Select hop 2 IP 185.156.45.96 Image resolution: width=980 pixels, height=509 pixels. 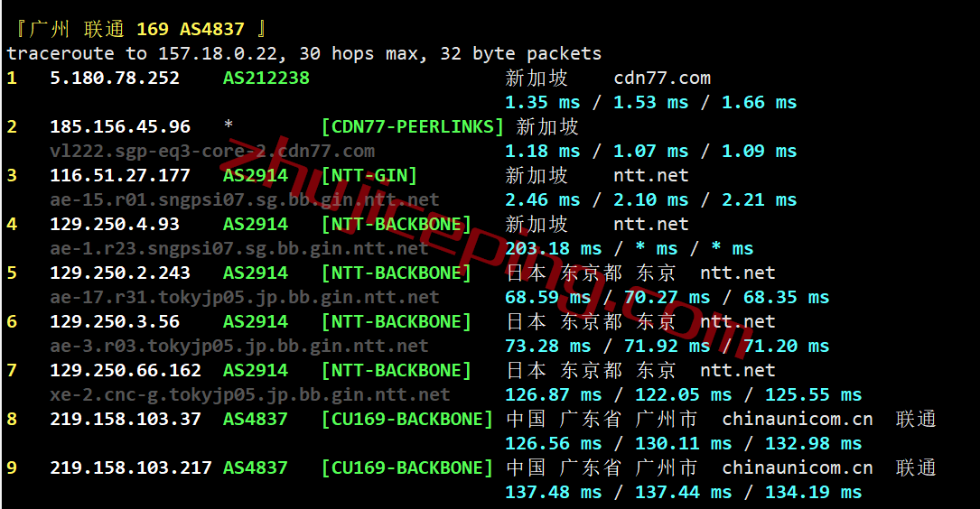[120, 126]
